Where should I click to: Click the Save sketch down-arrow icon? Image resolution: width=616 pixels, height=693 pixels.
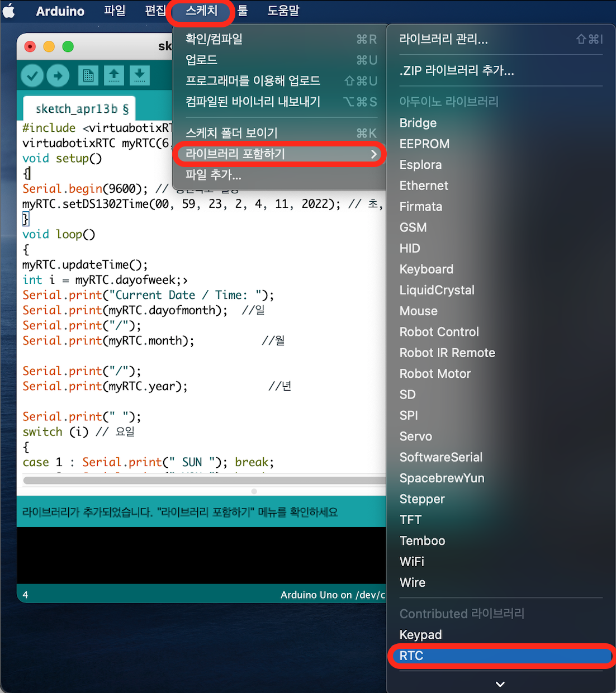tap(140, 75)
